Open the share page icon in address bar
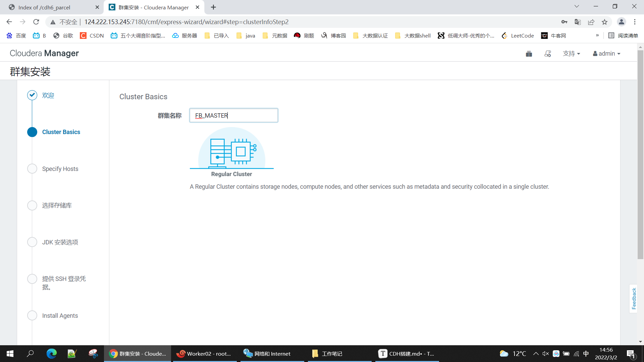This screenshot has height=362, width=644. (x=591, y=22)
